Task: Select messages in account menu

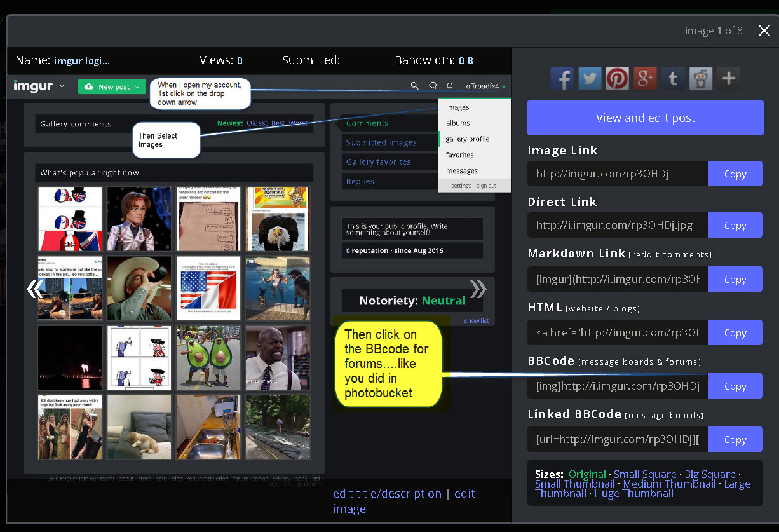Action: [462, 170]
